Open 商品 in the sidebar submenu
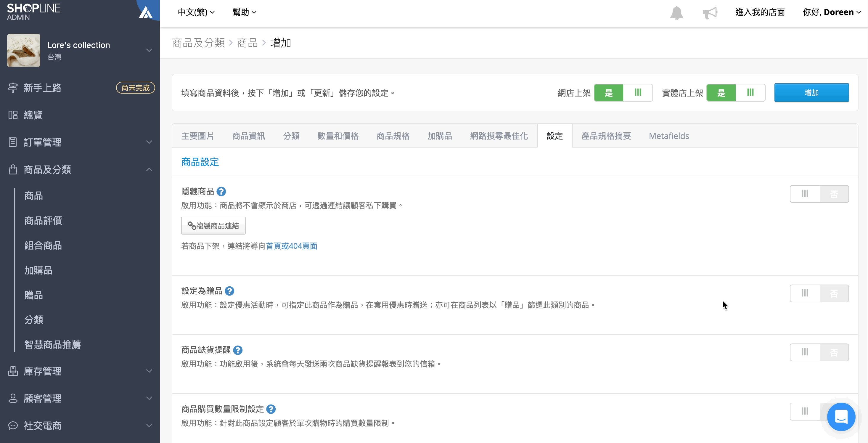Viewport: 868px width, 443px height. [34, 195]
